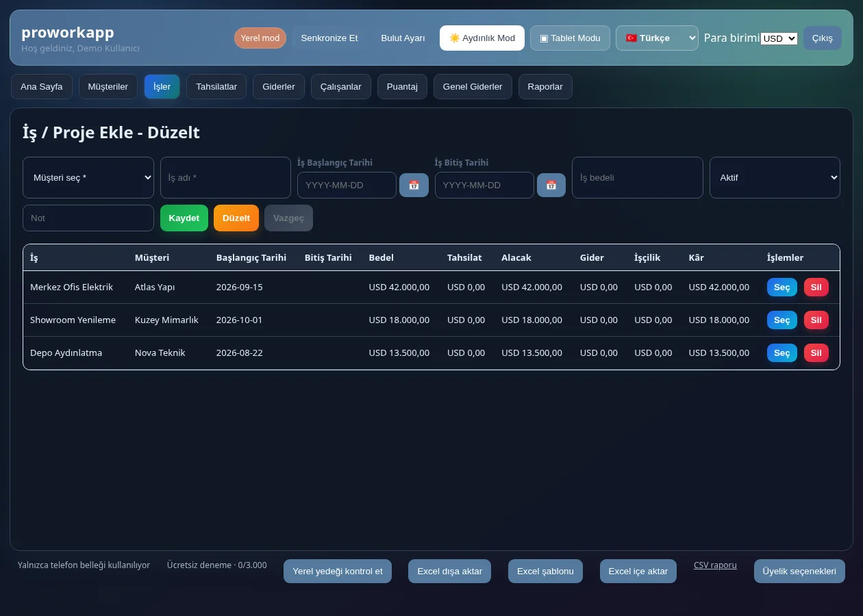Click the Vazgeç button
Screen dimensions: 863x616
click(x=288, y=218)
